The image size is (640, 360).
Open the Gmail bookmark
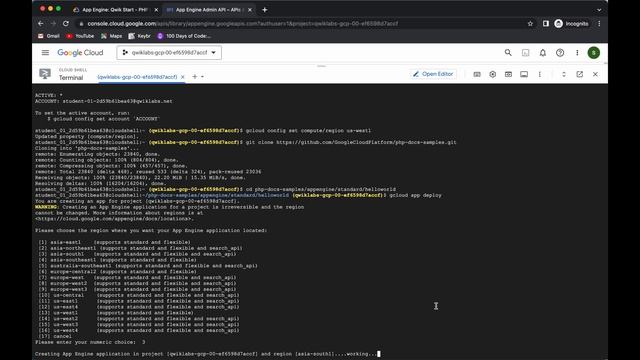point(49,36)
